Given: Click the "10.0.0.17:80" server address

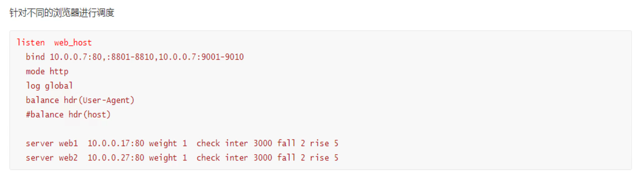Looking at the screenshot, I should click(116, 143).
